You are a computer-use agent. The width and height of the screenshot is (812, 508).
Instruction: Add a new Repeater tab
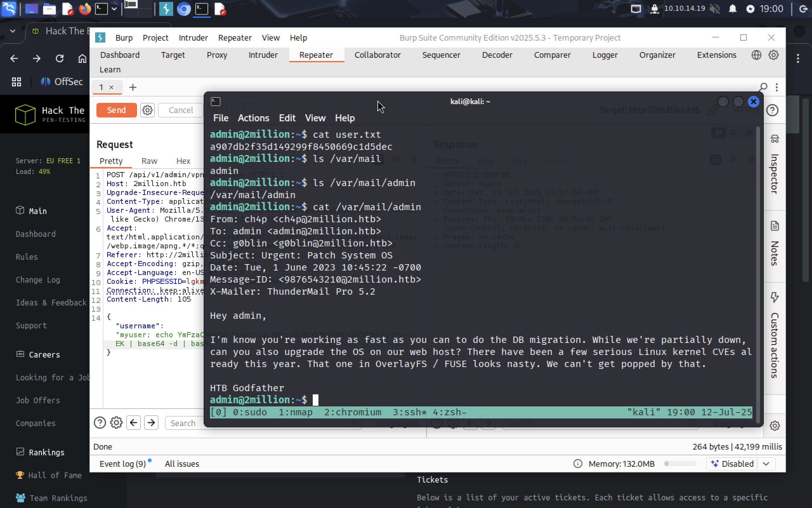pos(133,87)
